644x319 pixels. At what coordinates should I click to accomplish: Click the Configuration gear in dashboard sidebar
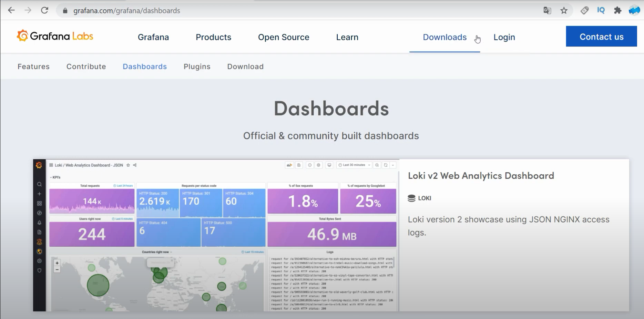(x=39, y=261)
